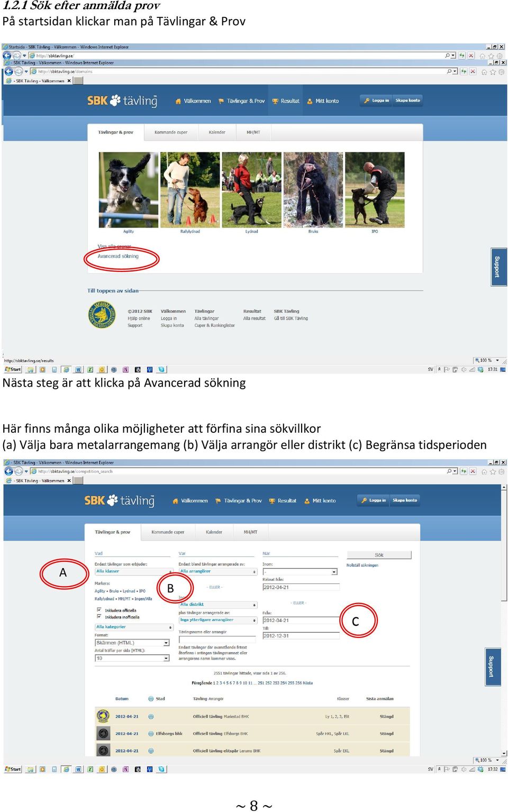This screenshot has width=508, height=812.
Task: Click Till date field 2012-12-31
Action: tap(301, 636)
